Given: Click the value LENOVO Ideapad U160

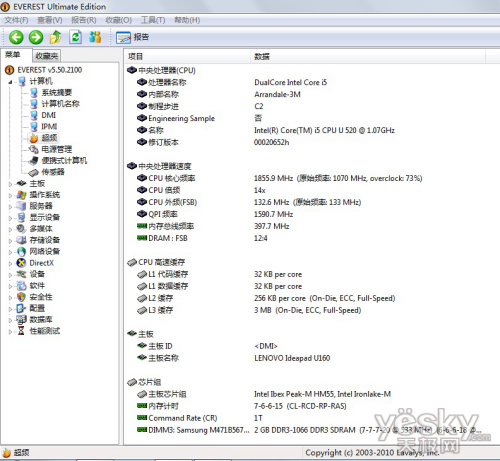Looking at the screenshot, I should [292, 358].
